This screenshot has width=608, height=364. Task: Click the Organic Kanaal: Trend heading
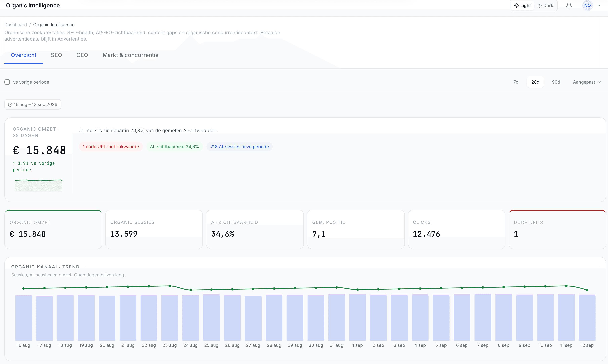click(x=45, y=267)
